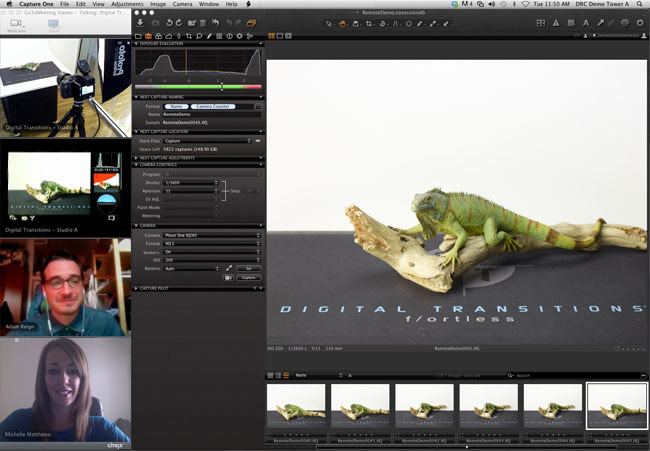The width and height of the screenshot is (650, 451).
Task: Click the rotate right toolbar icon
Action: (x=179, y=23)
